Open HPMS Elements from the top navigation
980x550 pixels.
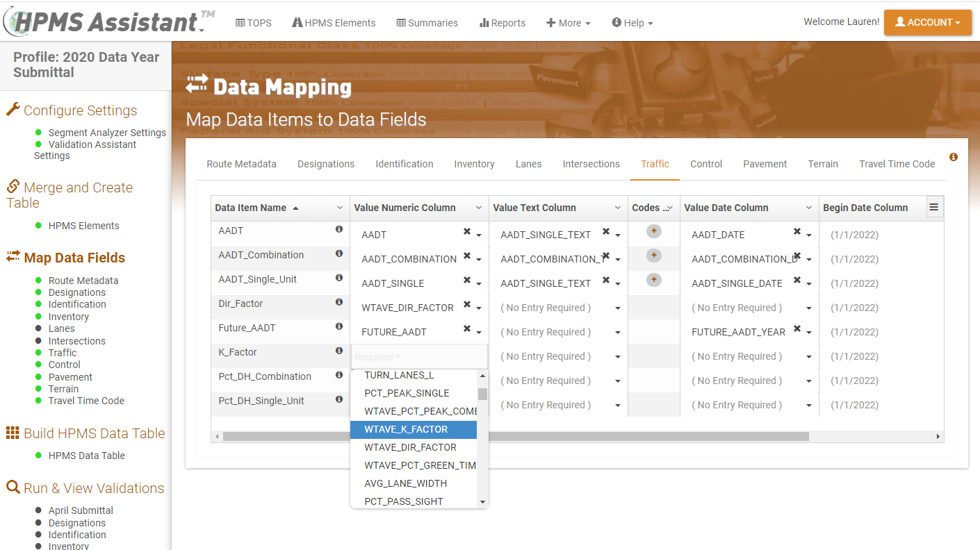coord(334,23)
